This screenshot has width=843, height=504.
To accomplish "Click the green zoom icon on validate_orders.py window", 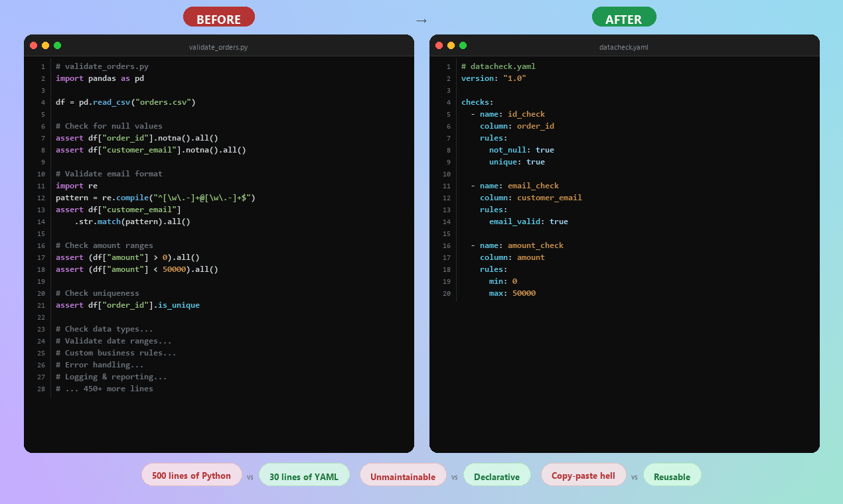I will point(57,45).
